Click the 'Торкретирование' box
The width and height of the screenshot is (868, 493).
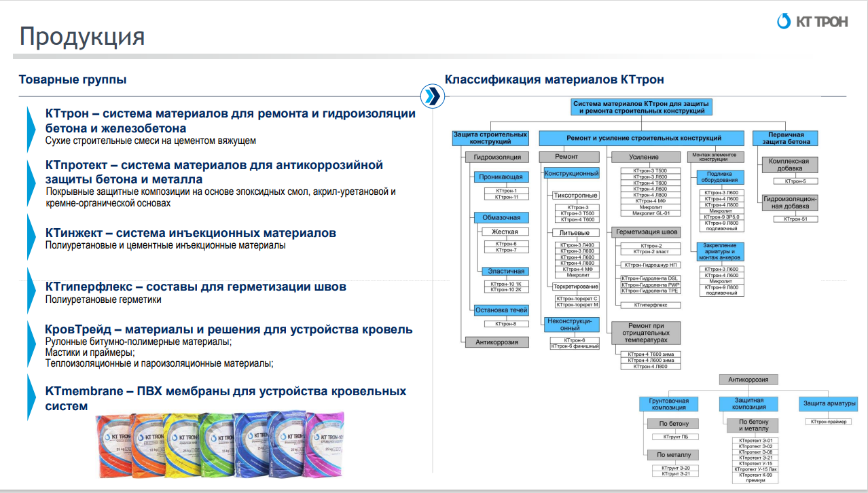coord(575,287)
